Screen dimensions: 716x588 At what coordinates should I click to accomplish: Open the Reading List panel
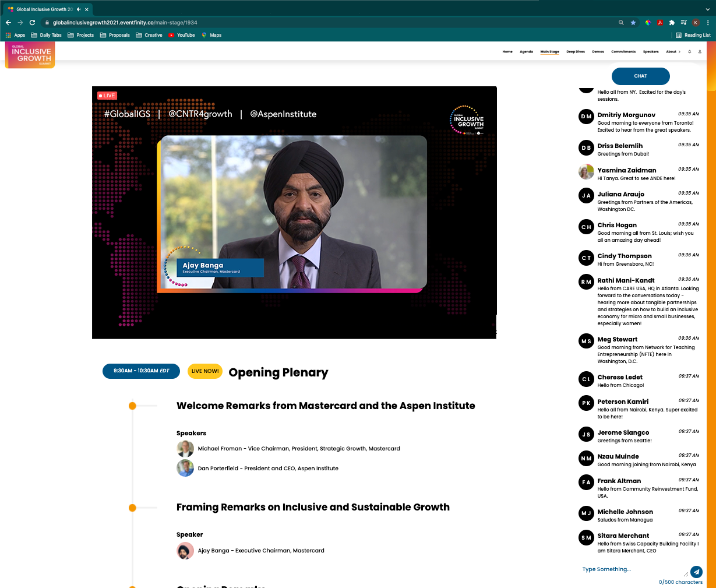[x=693, y=35]
